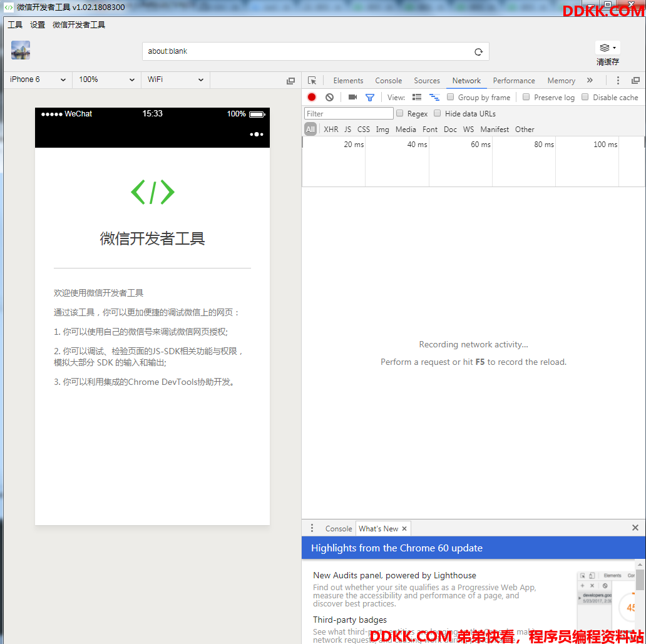Filter requests by CSS
This screenshot has height=644, width=646.
point(363,130)
